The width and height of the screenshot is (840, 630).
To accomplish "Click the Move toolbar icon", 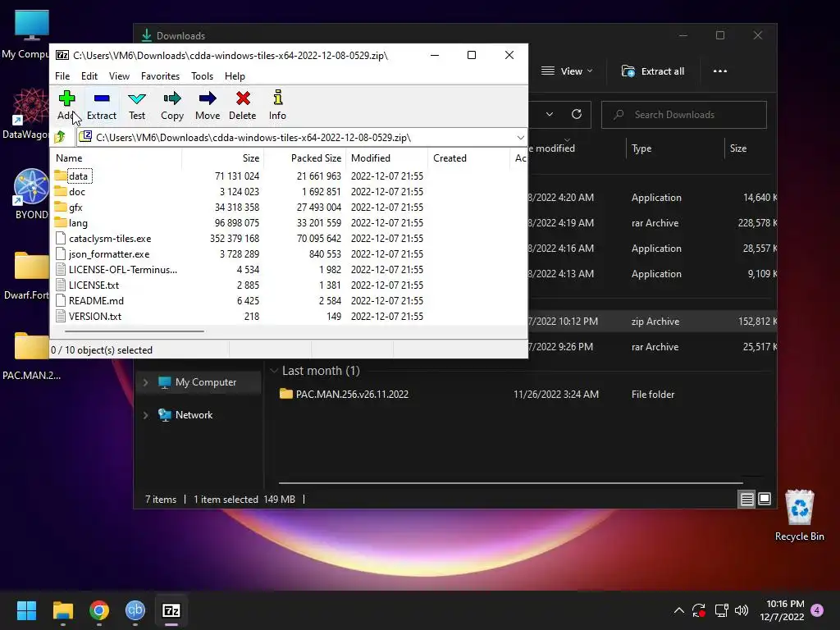I will 208,105.
